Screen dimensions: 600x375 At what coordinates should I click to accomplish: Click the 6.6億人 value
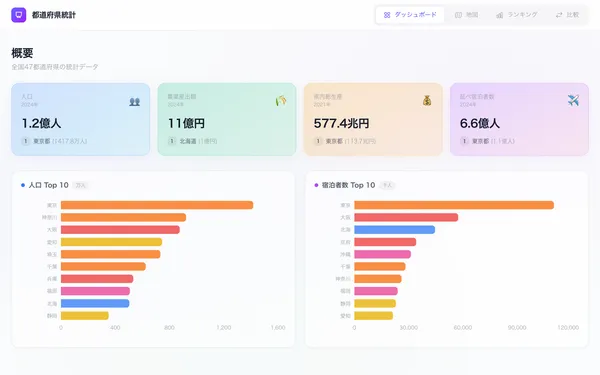coord(480,123)
